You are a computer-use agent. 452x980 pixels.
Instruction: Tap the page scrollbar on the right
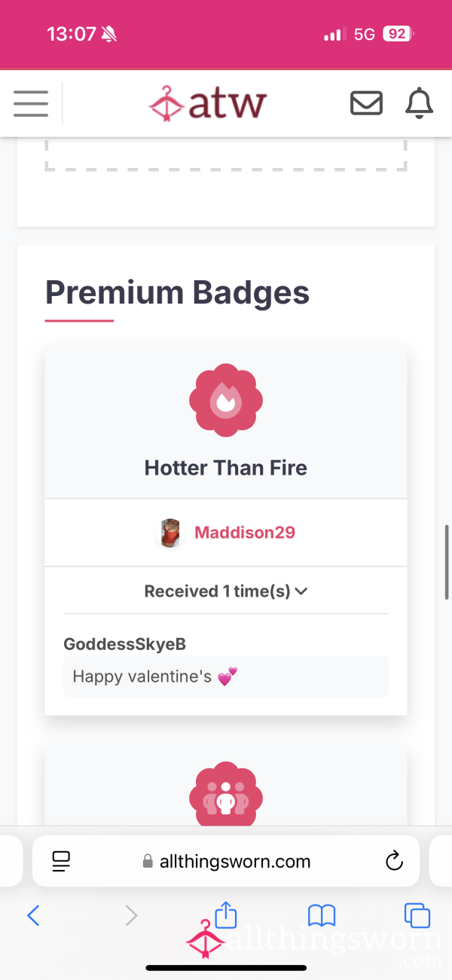[447, 561]
